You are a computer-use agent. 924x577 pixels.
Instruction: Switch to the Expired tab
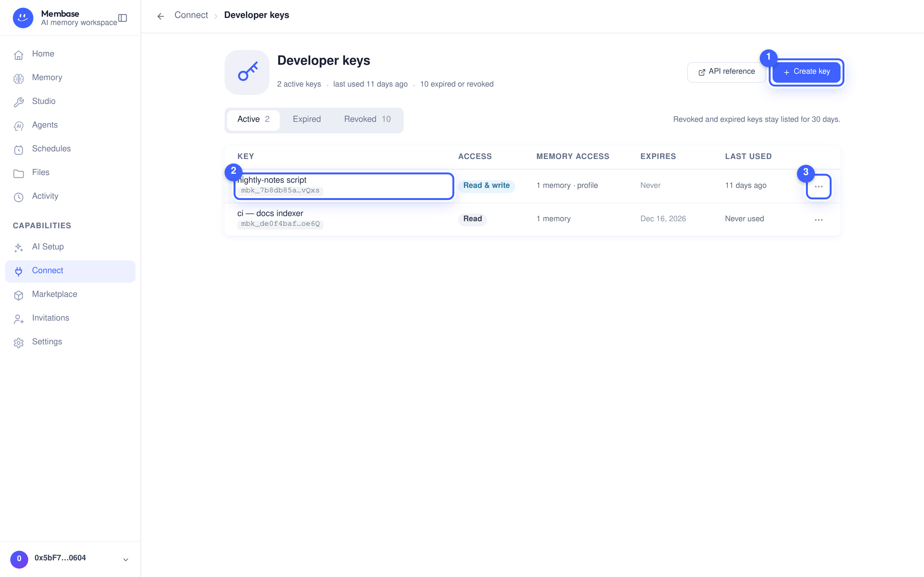tap(307, 120)
